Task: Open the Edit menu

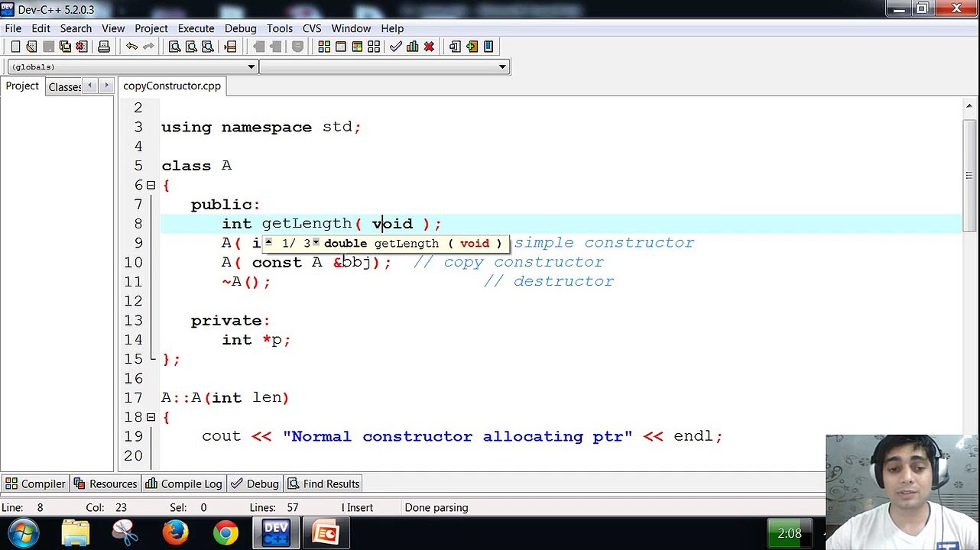Action: 41,28
